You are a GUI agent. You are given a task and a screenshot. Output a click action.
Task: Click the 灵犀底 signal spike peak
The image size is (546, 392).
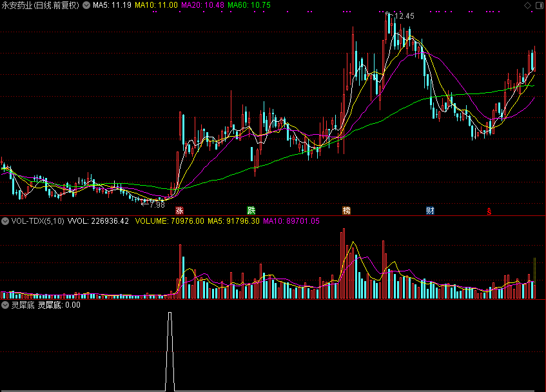point(170,313)
